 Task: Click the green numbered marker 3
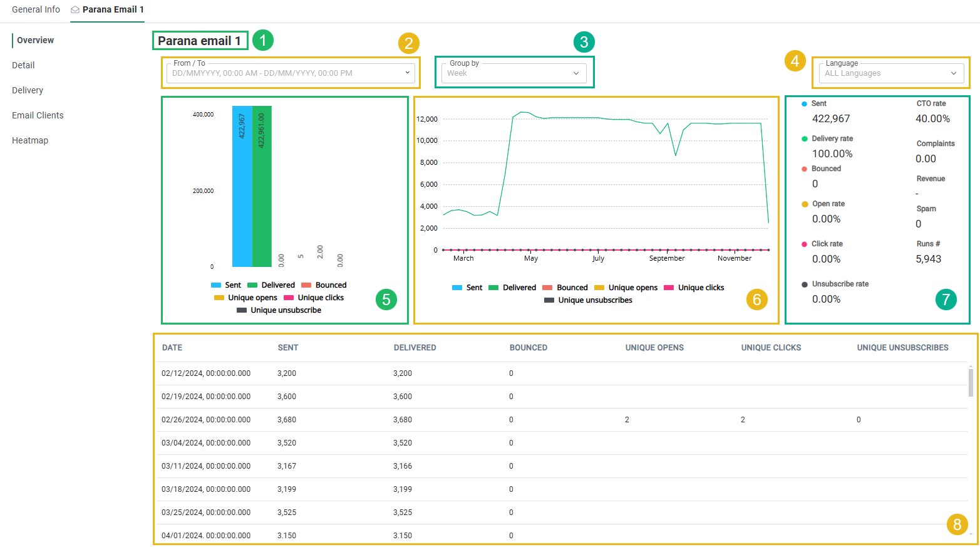(584, 42)
